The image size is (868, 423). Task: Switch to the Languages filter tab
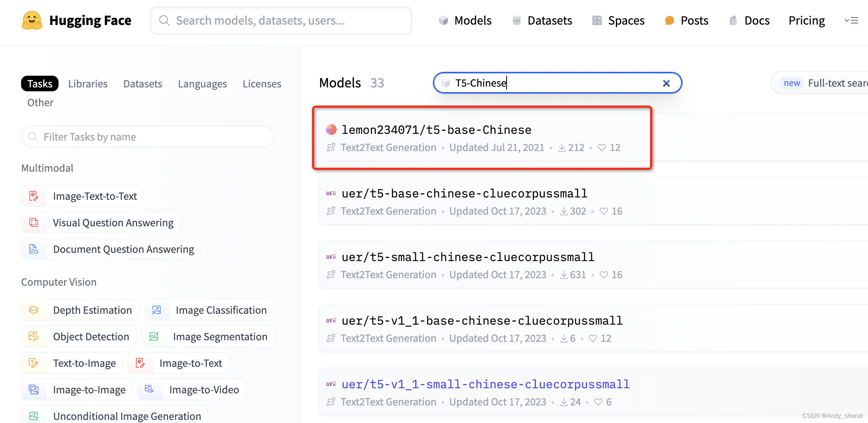[202, 84]
